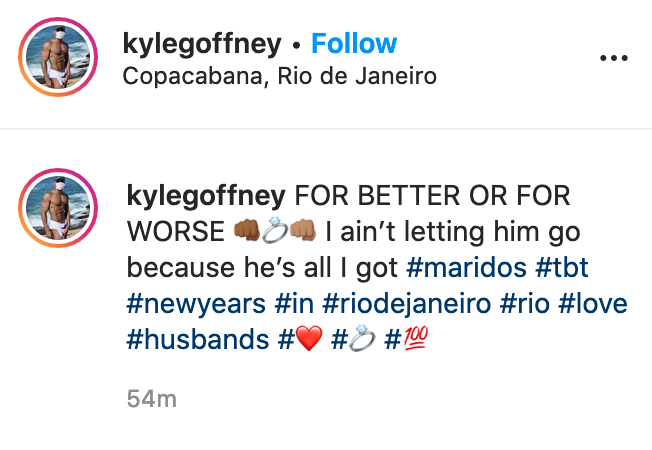
Task: Click the header profile picture avatar
Action: pos(58,59)
